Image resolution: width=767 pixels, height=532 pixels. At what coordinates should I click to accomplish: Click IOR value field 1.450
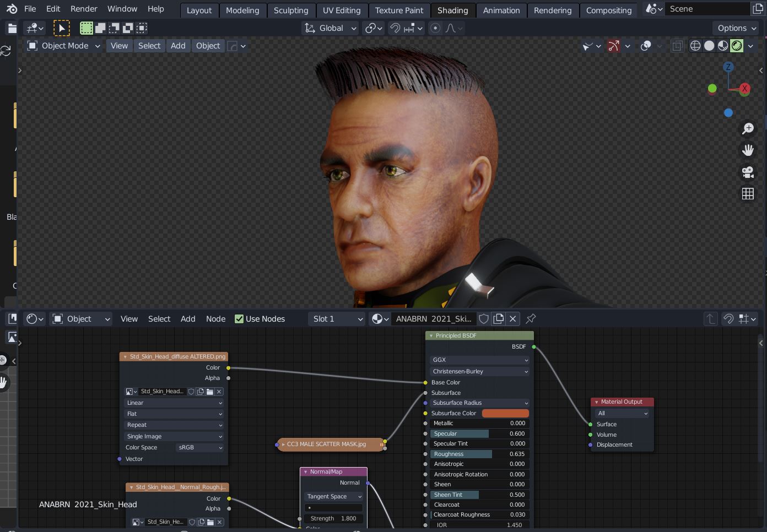[479, 525]
